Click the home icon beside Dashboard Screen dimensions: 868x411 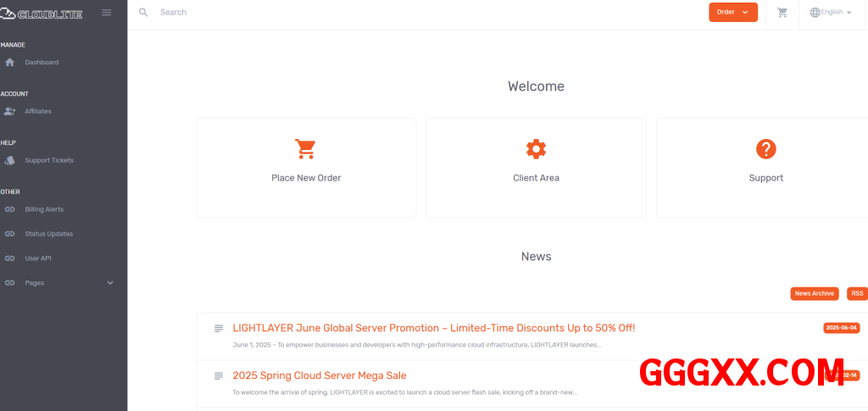click(10, 63)
